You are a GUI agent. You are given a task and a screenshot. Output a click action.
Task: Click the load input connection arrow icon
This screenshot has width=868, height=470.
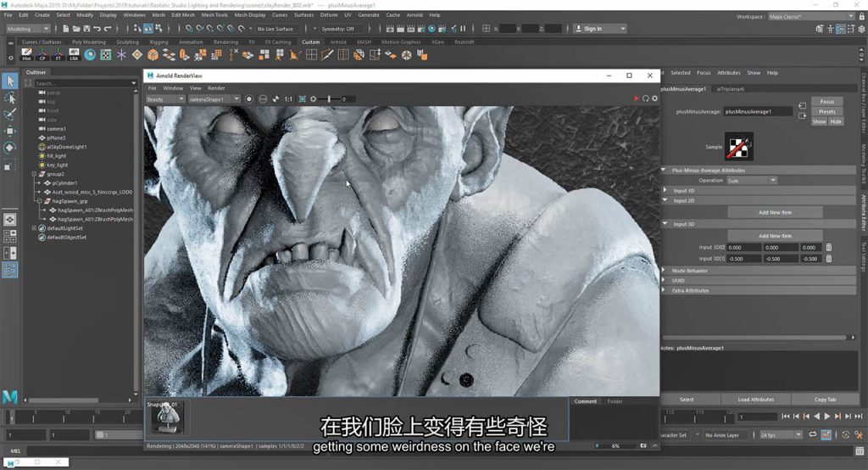click(x=802, y=105)
